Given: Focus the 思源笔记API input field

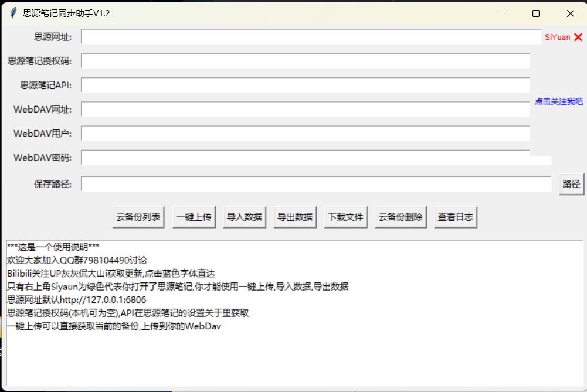Looking at the screenshot, I should [305, 86].
